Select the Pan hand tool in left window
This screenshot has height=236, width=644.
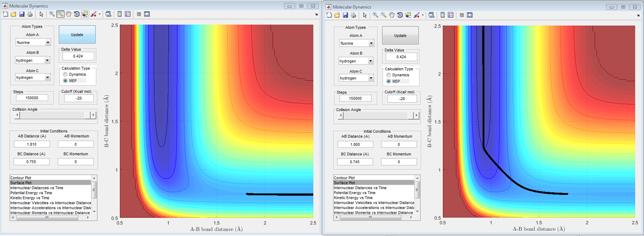[69, 14]
